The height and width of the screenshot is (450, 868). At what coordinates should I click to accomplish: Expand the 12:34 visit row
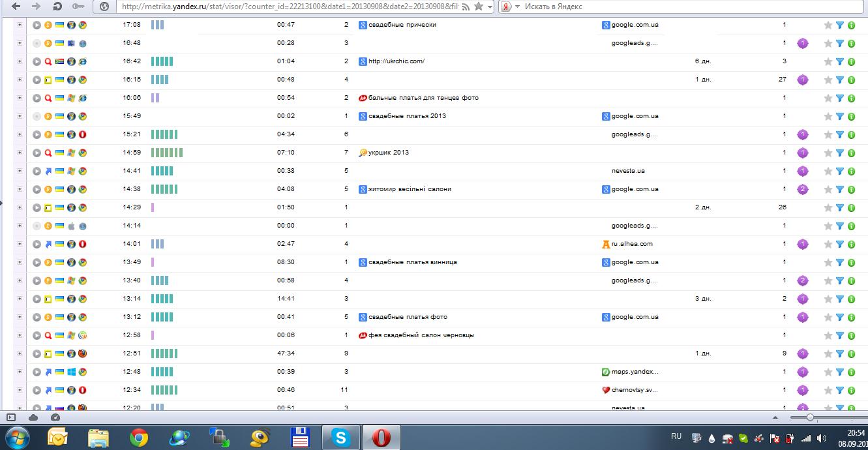(20, 390)
